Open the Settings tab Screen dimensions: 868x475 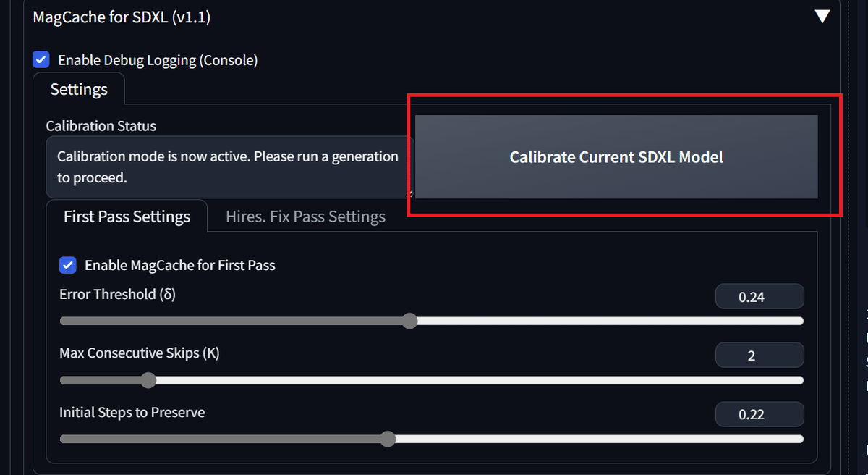[x=79, y=90]
